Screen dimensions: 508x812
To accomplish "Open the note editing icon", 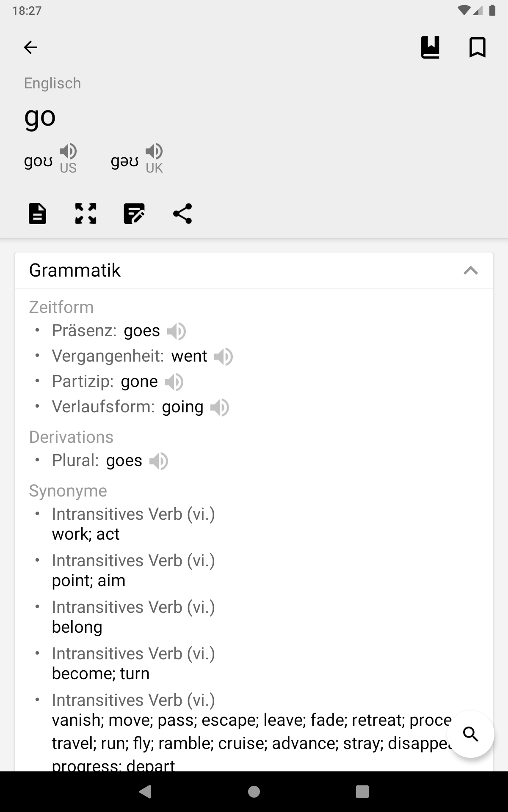I will (134, 214).
